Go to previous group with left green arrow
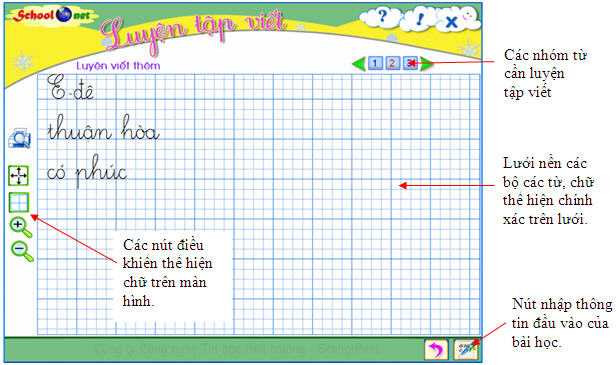Image resolution: width=616 pixels, height=365 pixels. click(358, 63)
